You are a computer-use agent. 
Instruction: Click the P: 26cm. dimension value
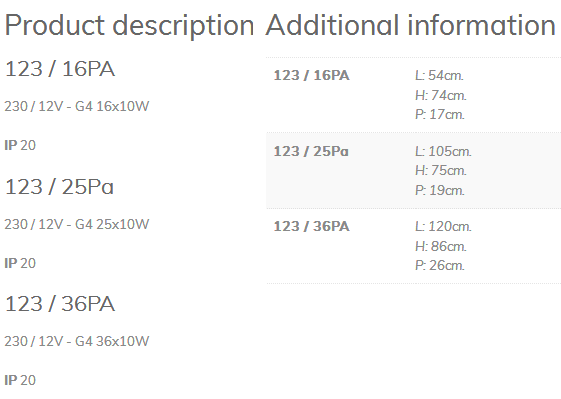click(440, 266)
